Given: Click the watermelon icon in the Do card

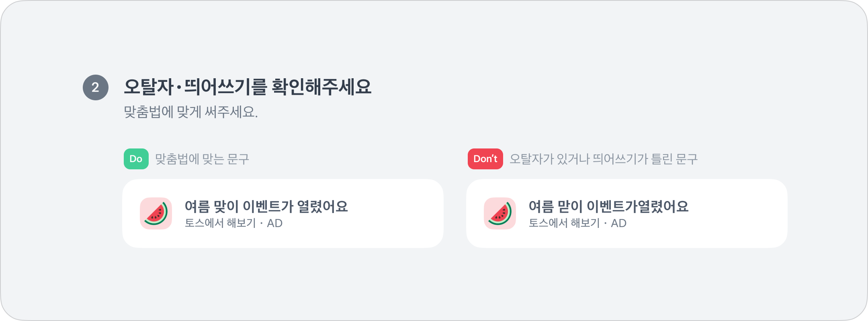Looking at the screenshot, I should pos(156,213).
